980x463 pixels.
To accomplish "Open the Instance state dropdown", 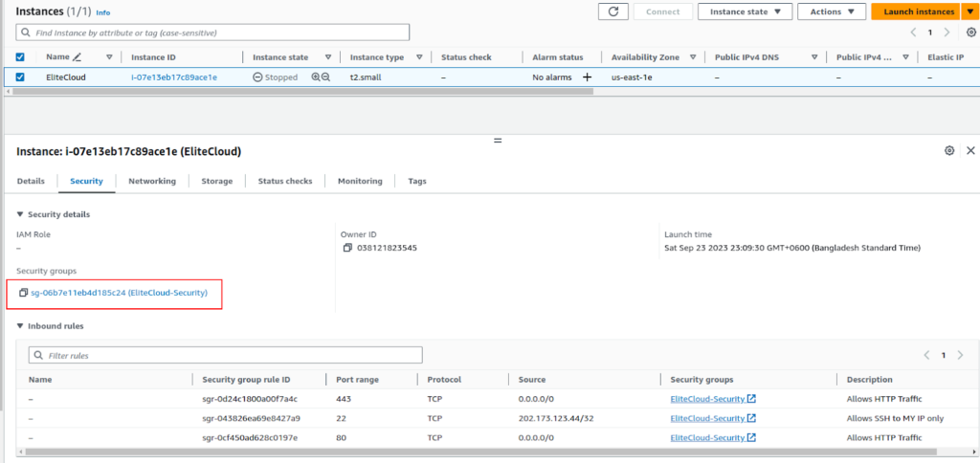I will 745,11.
